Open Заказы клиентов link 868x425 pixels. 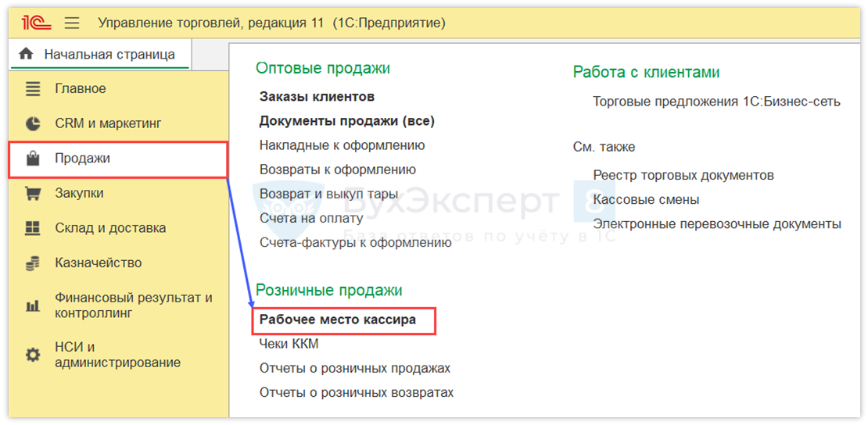pyautogui.click(x=317, y=97)
